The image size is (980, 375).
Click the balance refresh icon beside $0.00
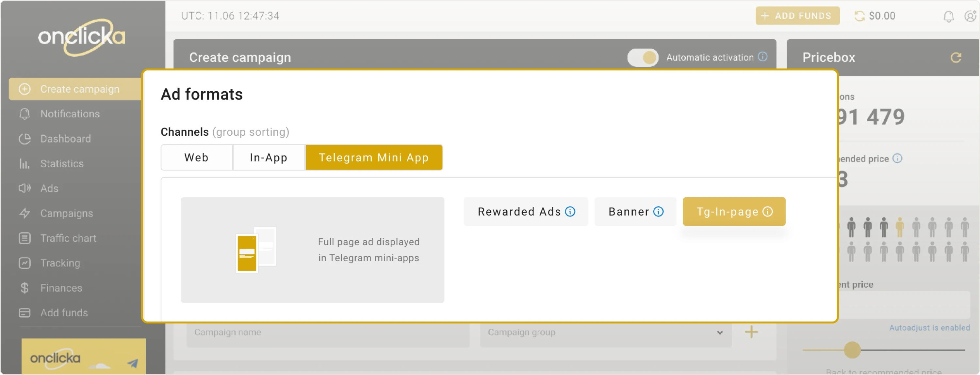(859, 16)
